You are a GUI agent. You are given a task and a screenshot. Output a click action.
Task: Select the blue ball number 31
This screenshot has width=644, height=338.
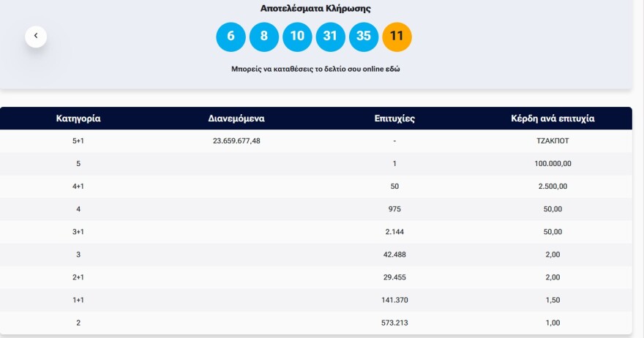(x=330, y=37)
